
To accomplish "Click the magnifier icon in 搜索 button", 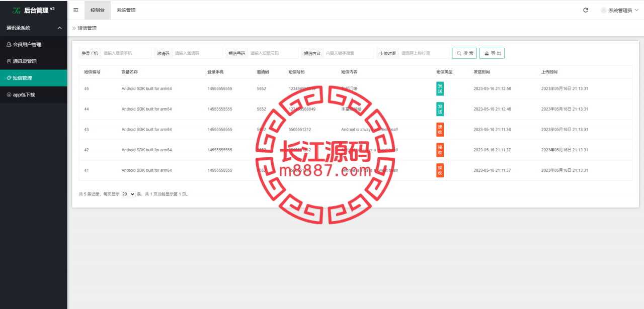I will tap(459, 53).
